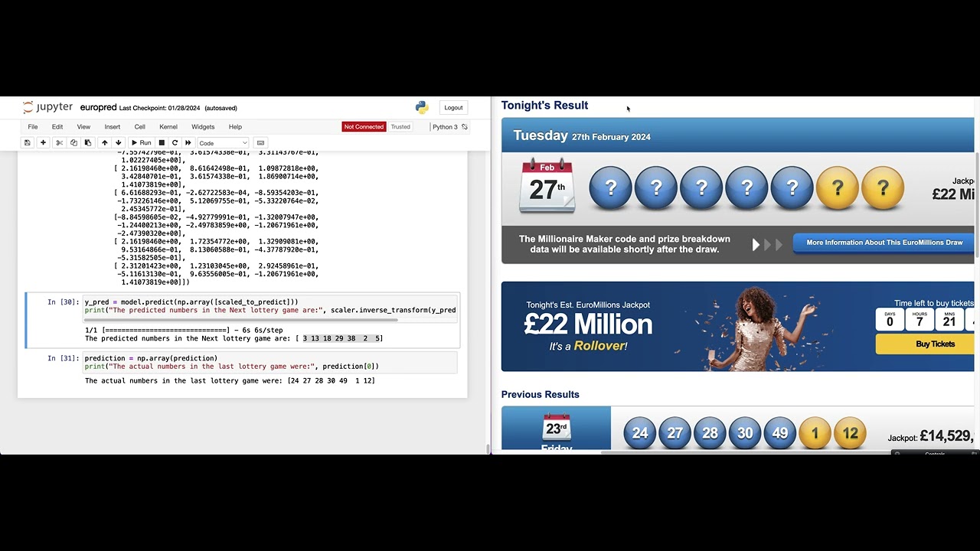This screenshot has width=980, height=551.
Task: Open the cell type Code dropdown
Action: tap(224, 143)
